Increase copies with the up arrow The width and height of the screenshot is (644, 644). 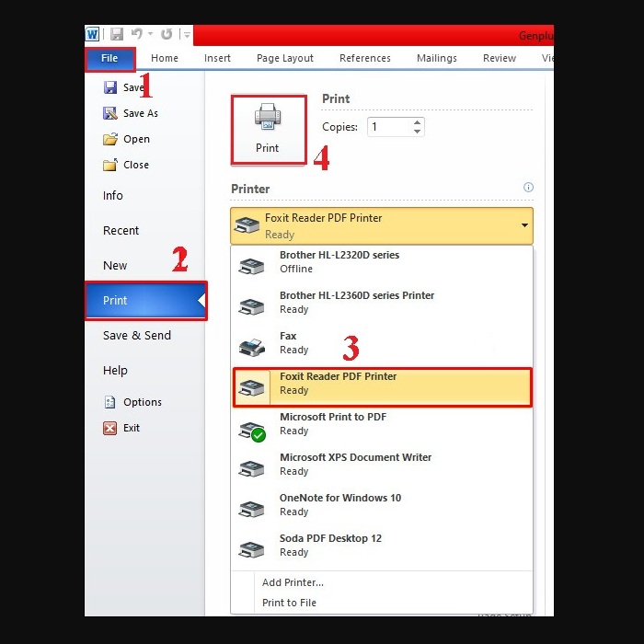click(418, 122)
